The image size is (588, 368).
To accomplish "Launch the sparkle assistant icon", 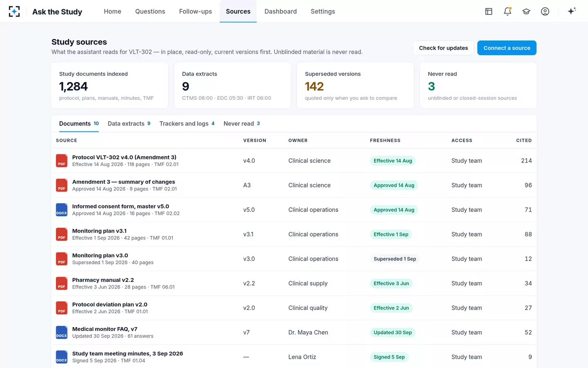I will pyautogui.click(x=572, y=11).
